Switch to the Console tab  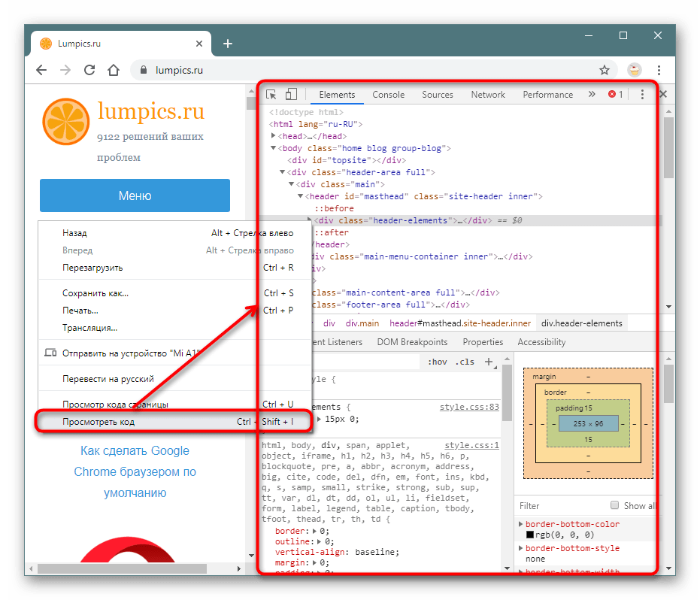coord(388,95)
